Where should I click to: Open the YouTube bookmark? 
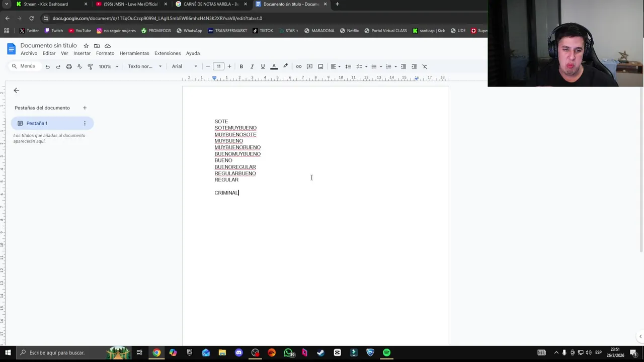(79, 31)
